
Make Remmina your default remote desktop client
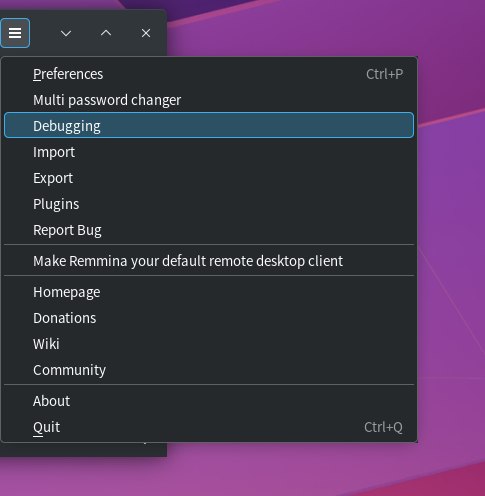209,261
